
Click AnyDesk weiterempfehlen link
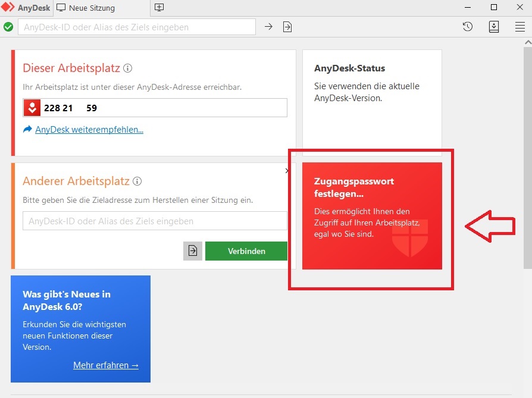(x=89, y=130)
